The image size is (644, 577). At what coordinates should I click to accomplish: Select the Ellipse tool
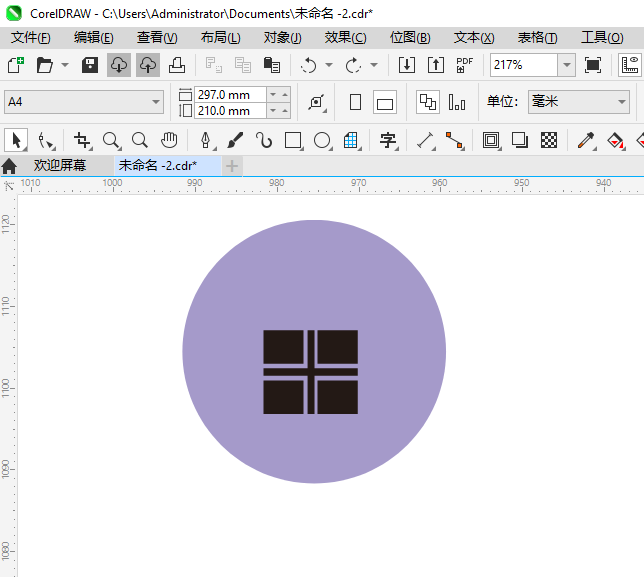pos(322,140)
